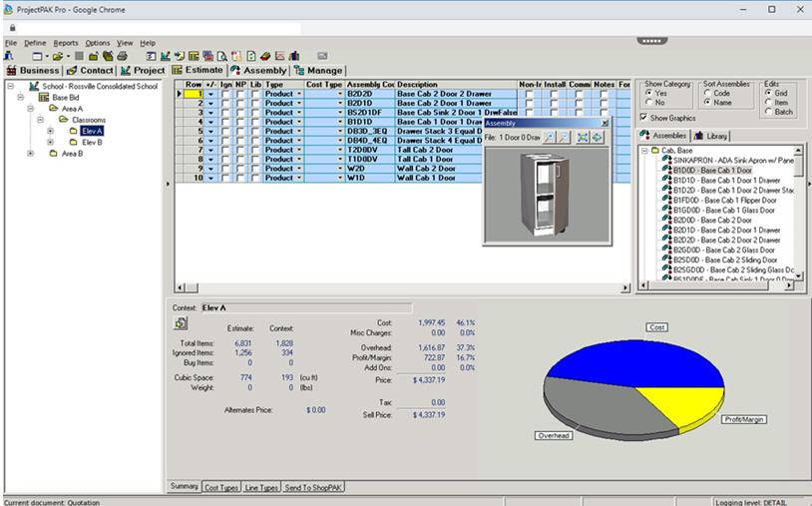The height and width of the screenshot is (506, 812).
Task: Click the printer icon in the toolbar
Action: point(123,56)
